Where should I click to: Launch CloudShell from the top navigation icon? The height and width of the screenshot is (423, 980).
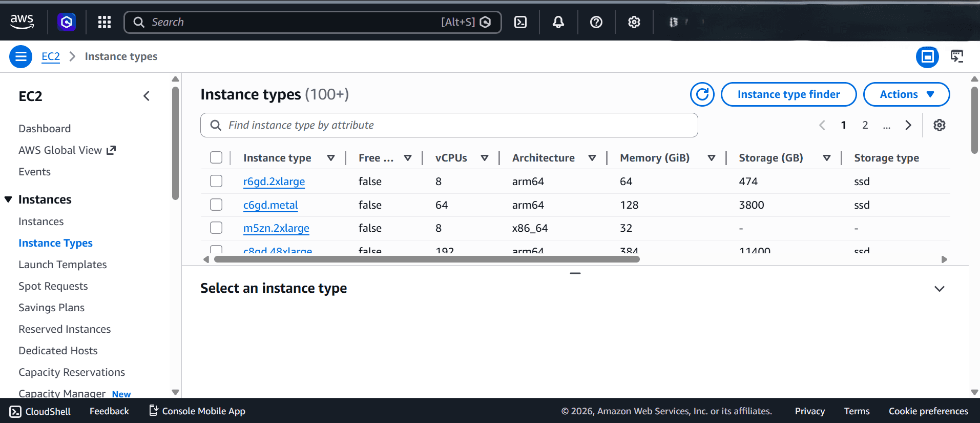click(x=520, y=22)
